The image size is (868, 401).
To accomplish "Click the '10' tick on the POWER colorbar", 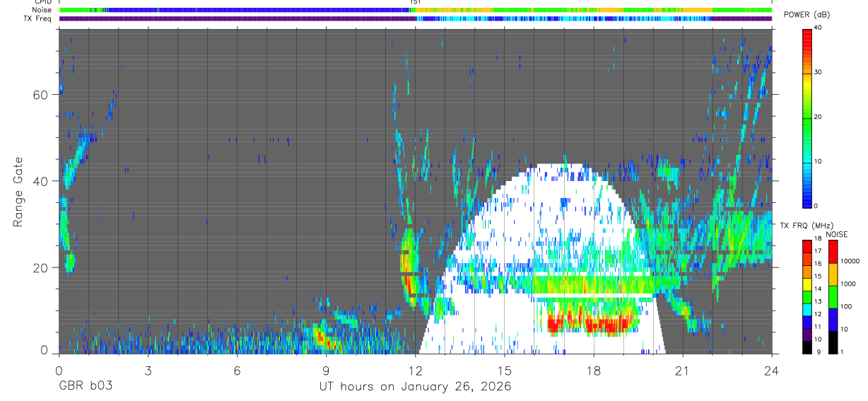I will coord(819,161).
